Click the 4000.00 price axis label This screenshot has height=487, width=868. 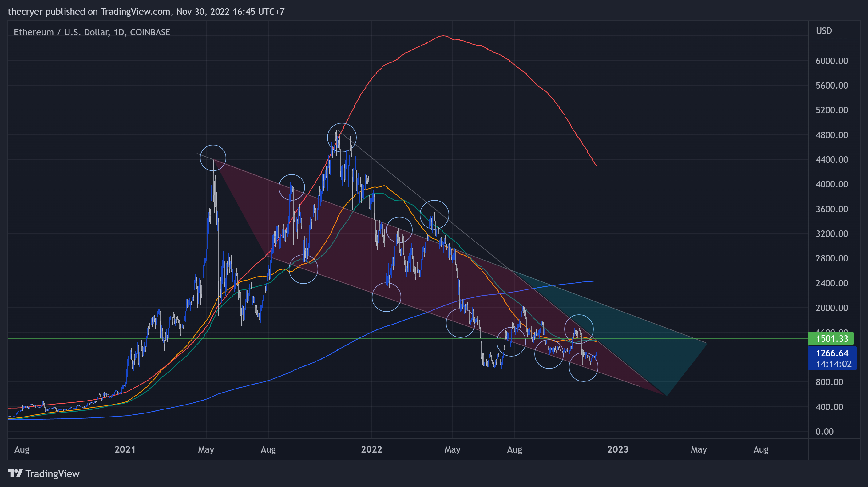(x=832, y=184)
